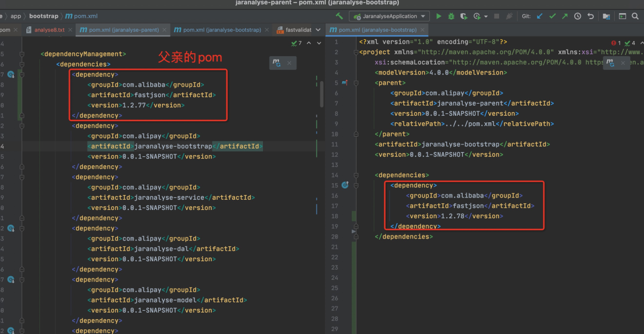The height and width of the screenshot is (334, 644).
Task: Collapse the dependencyManagement tag fold in left editor
Action: pyautogui.click(x=22, y=54)
